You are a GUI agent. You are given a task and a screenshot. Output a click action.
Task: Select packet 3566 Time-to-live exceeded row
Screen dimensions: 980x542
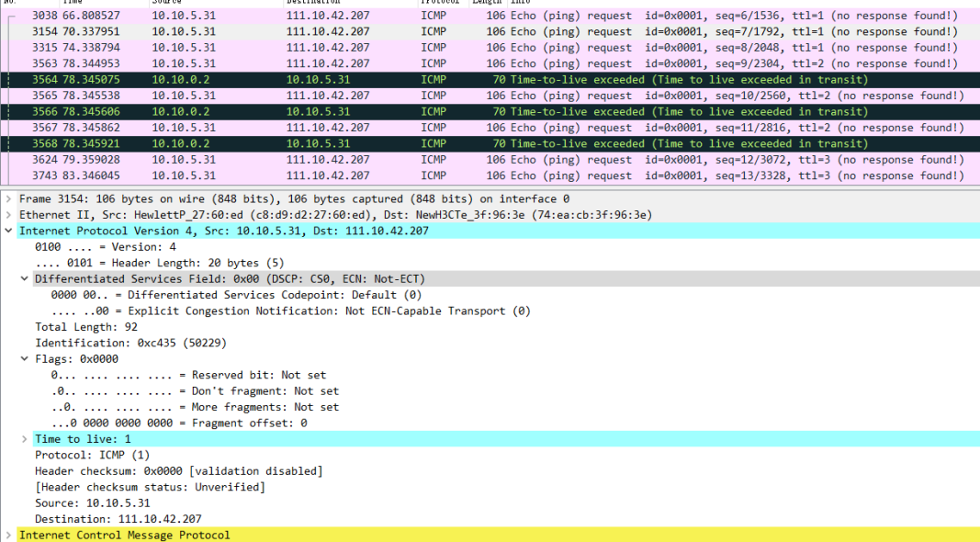point(490,111)
